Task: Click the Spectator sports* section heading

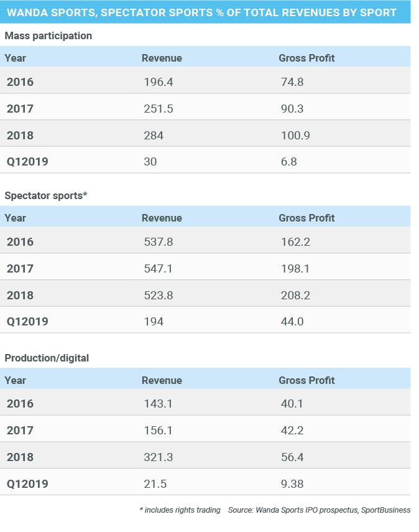Action: point(45,196)
